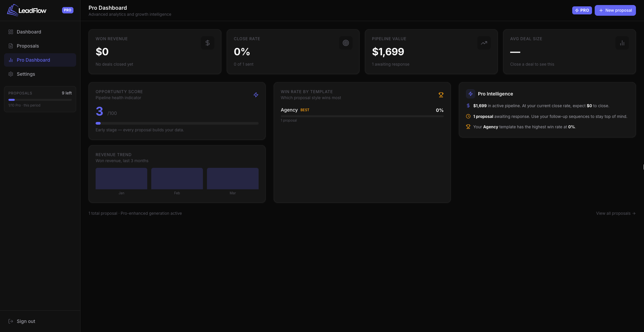Click the Agency win rate progress track
The height and width of the screenshot is (332, 644).
pyautogui.click(x=362, y=116)
